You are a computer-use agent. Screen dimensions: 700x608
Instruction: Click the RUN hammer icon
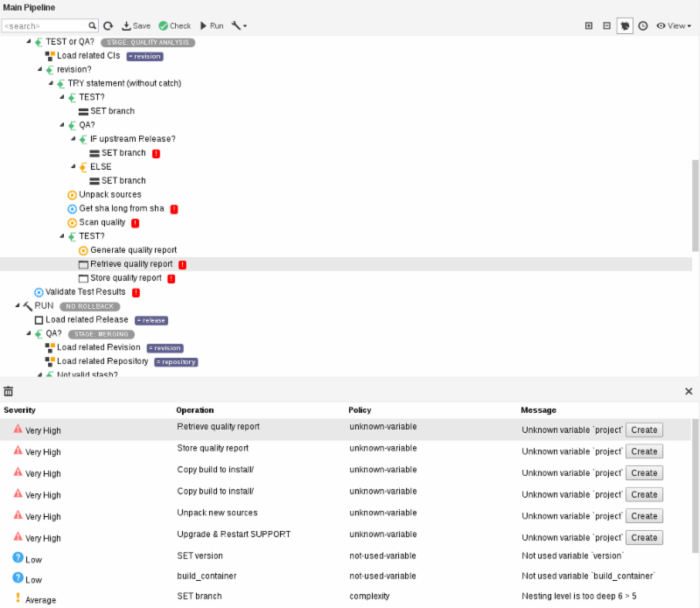coord(28,306)
